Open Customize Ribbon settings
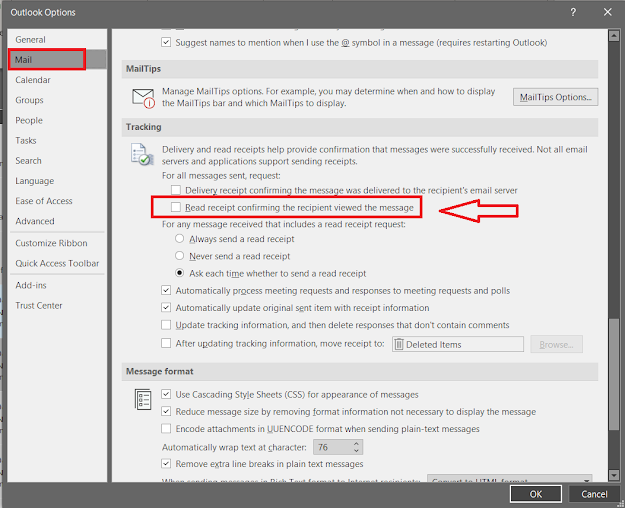Screen dimensions: 625x508 click(x=57, y=243)
